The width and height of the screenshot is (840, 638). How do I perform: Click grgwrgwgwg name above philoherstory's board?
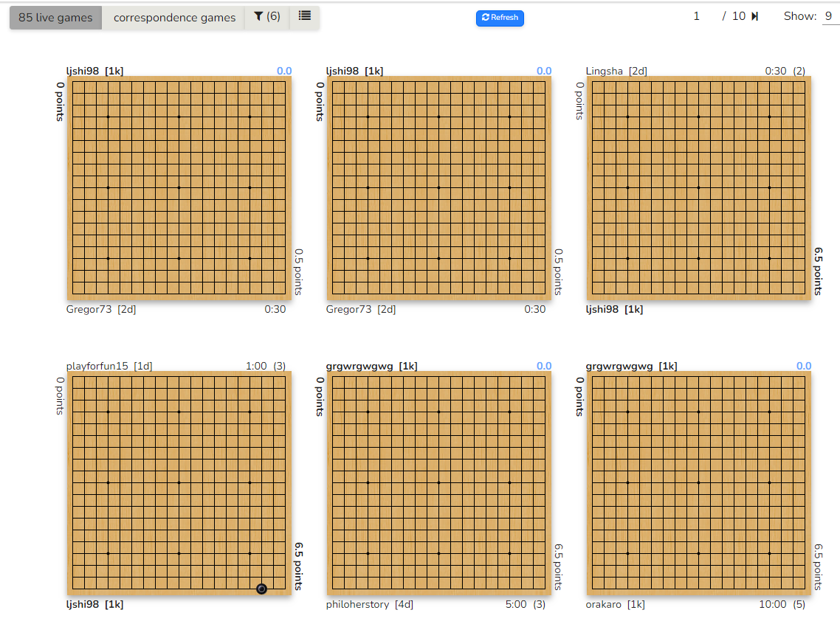371,366
